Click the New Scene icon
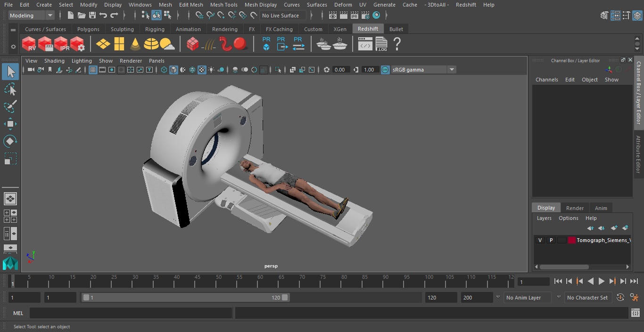 point(70,16)
